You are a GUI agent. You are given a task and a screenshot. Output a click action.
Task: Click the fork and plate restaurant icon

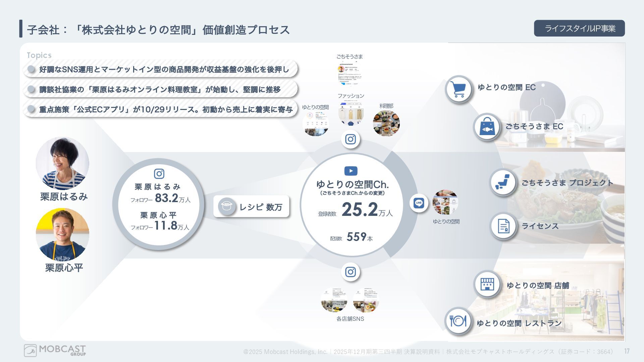458,321
